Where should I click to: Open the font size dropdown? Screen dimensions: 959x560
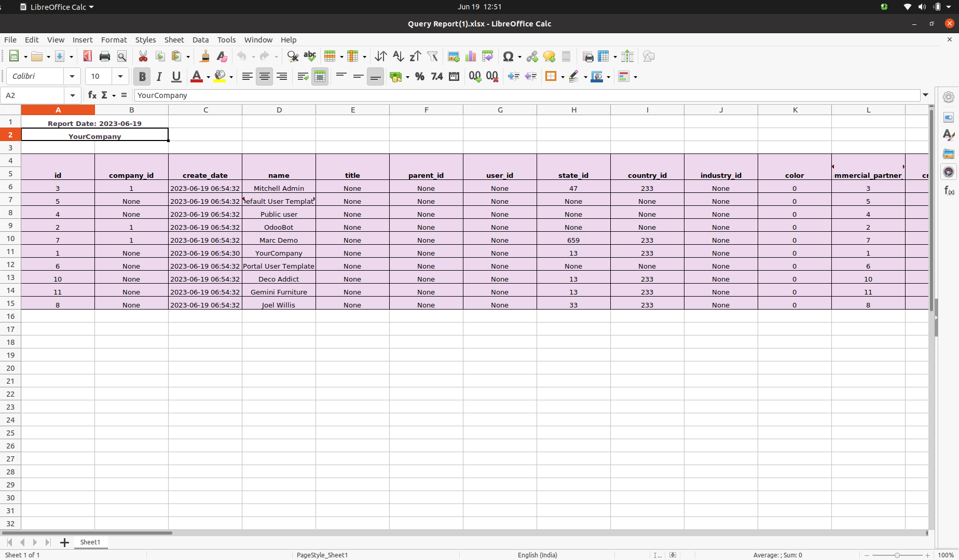tap(120, 77)
